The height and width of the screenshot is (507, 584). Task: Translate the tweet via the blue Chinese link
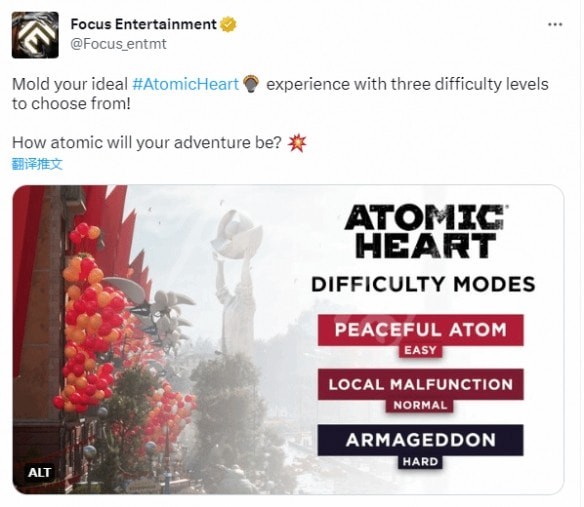pyautogui.click(x=37, y=164)
